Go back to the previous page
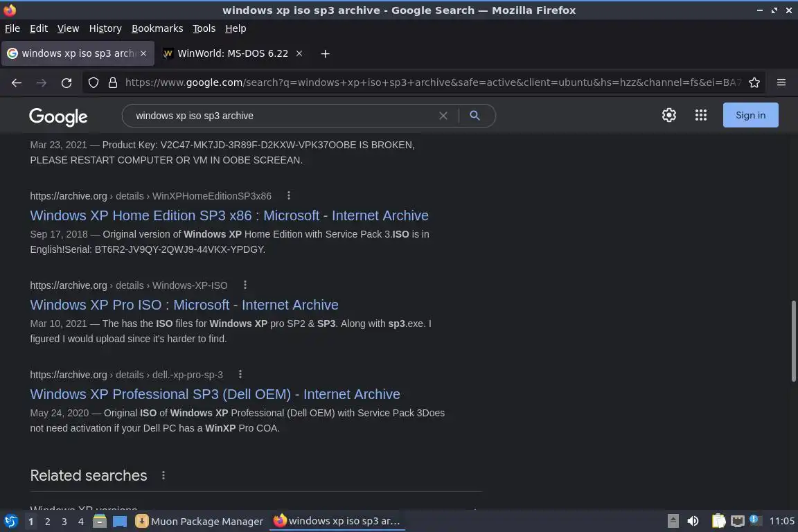 point(17,83)
